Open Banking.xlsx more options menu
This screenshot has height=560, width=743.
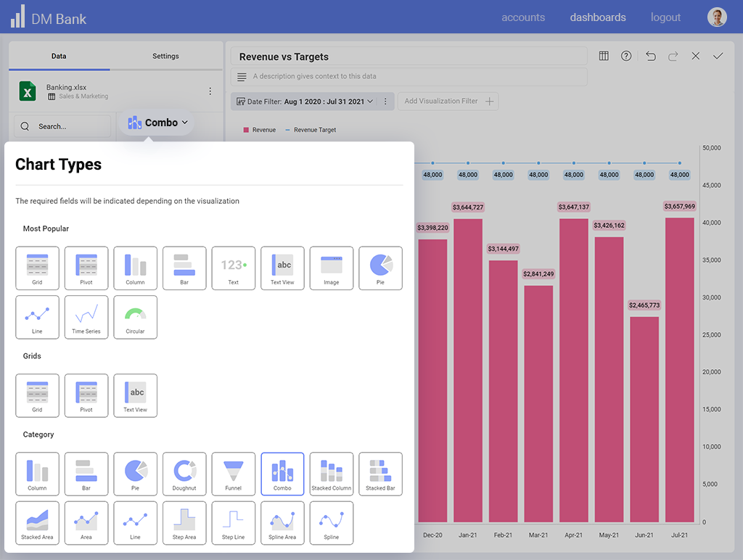coord(210,91)
